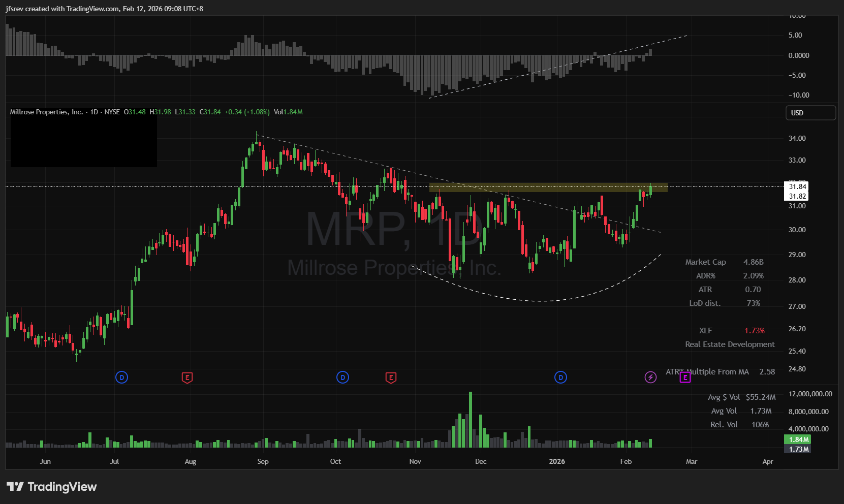Click the red earnings marker before Nov

pos(391,377)
